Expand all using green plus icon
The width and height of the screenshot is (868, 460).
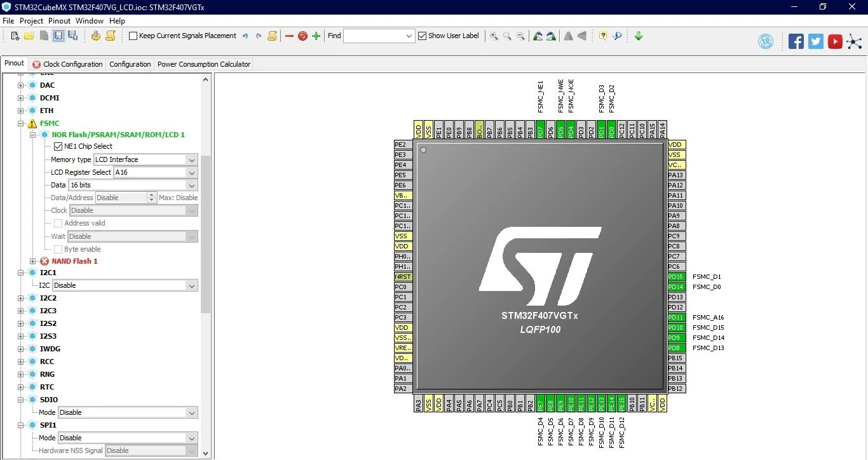pyautogui.click(x=316, y=36)
